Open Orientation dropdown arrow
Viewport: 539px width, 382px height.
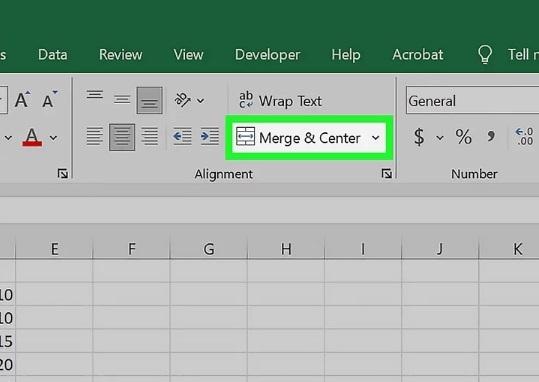200,100
